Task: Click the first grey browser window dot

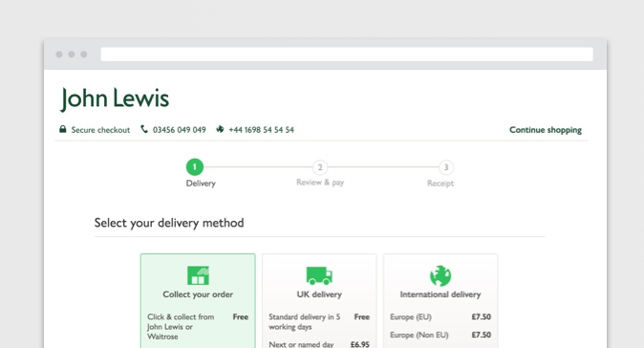Action: 59,54
